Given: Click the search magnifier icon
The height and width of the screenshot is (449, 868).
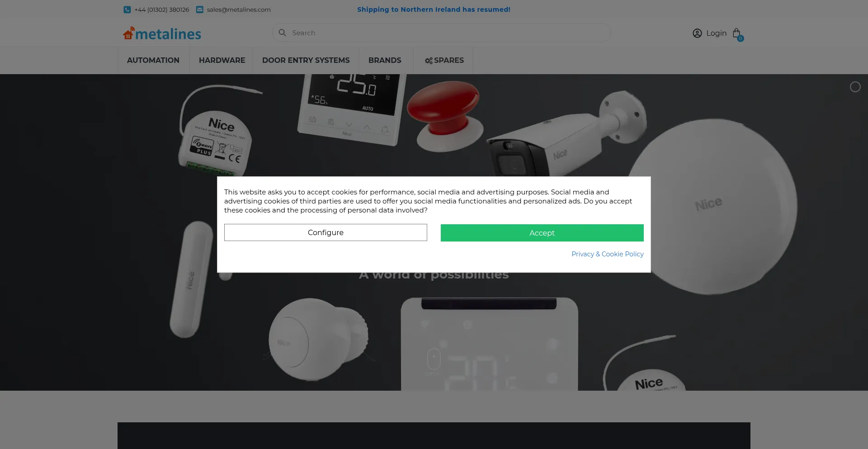Looking at the screenshot, I should click(283, 33).
